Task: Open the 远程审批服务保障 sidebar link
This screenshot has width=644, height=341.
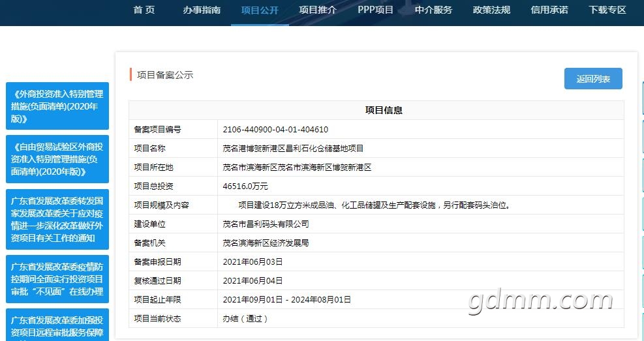Action: pos(57,325)
